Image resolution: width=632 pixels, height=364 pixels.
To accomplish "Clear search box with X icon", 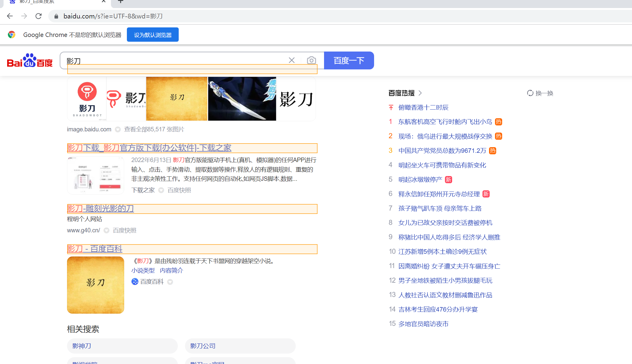I will click(292, 60).
